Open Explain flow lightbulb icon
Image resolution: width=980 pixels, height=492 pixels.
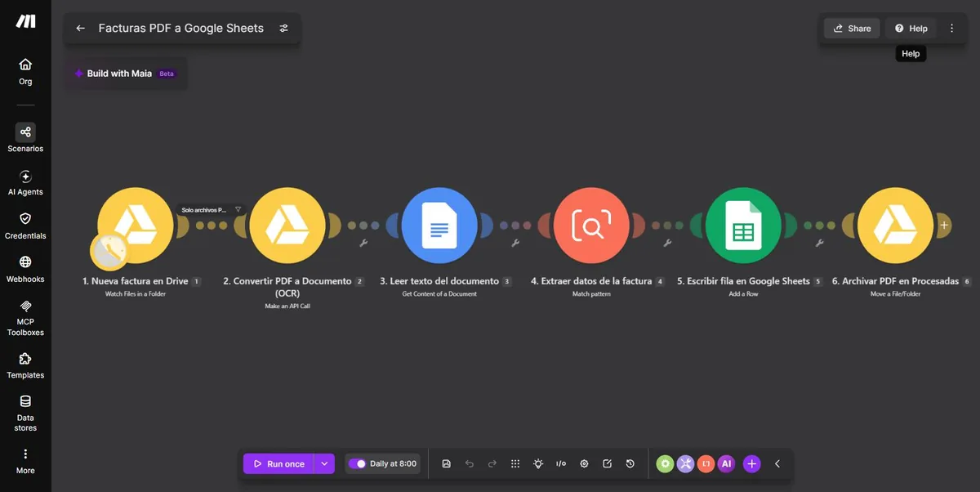[x=538, y=463]
